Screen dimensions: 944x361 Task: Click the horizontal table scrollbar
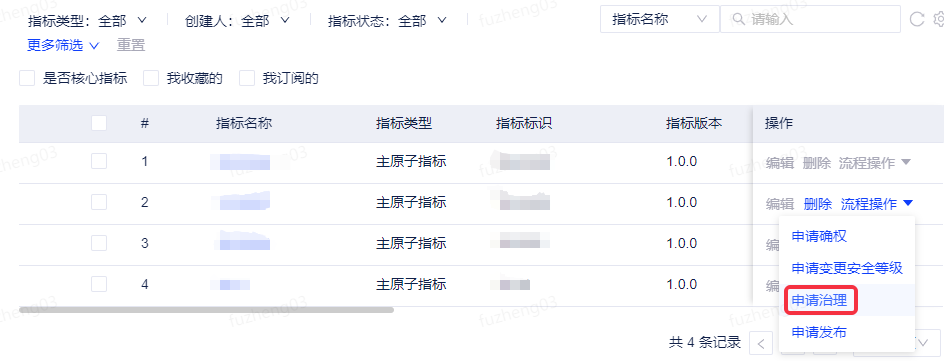click(206, 310)
